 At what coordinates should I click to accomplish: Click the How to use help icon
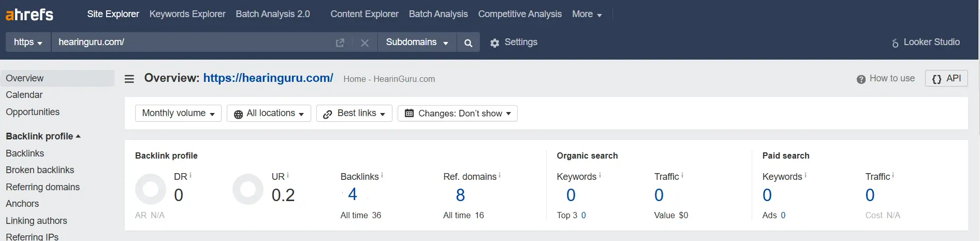tap(861, 79)
